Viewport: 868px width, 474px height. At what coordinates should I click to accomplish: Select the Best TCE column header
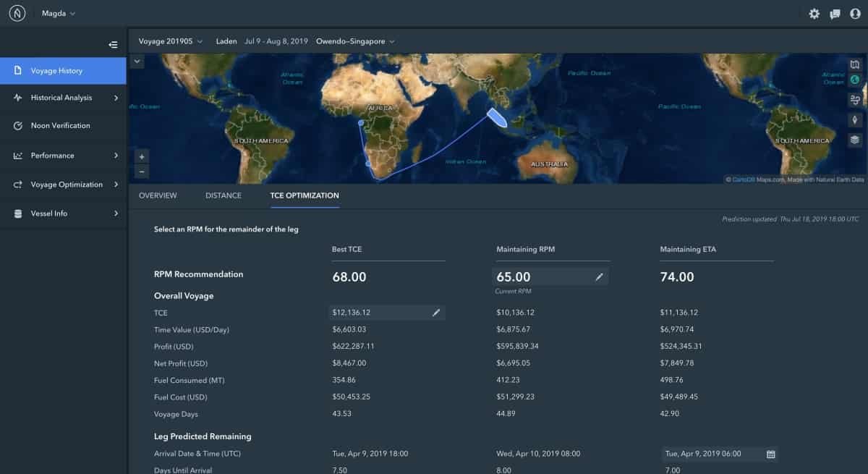346,250
